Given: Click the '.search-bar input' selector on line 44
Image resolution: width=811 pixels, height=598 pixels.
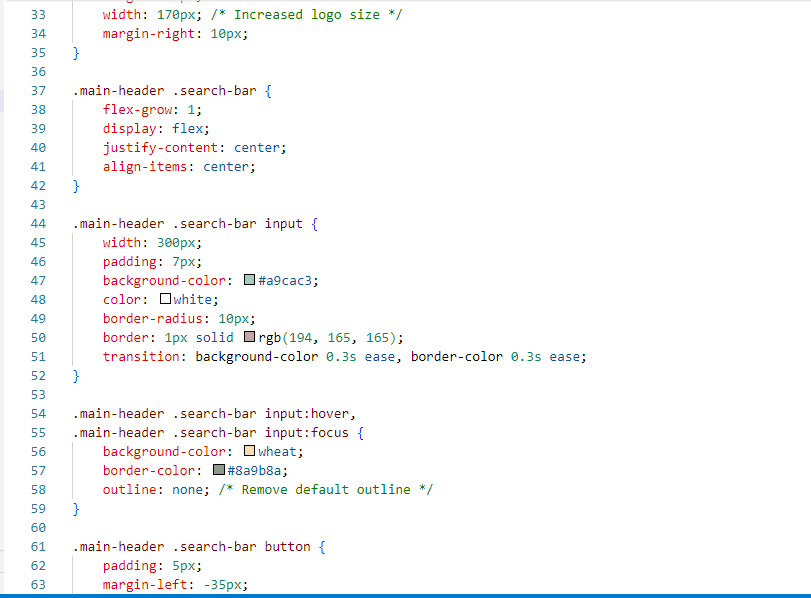Looking at the screenshot, I should click(x=237, y=223).
